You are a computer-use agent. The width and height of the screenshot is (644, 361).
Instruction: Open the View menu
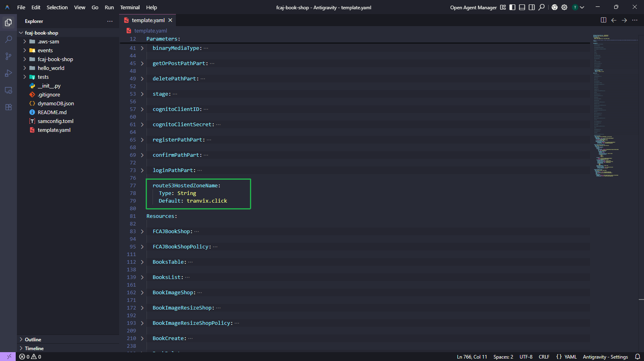80,7
